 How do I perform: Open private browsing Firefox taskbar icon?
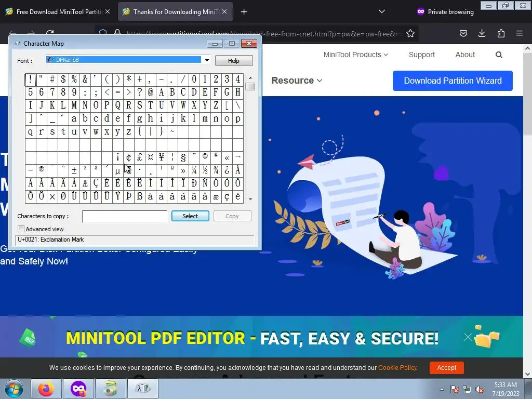[x=78, y=389]
